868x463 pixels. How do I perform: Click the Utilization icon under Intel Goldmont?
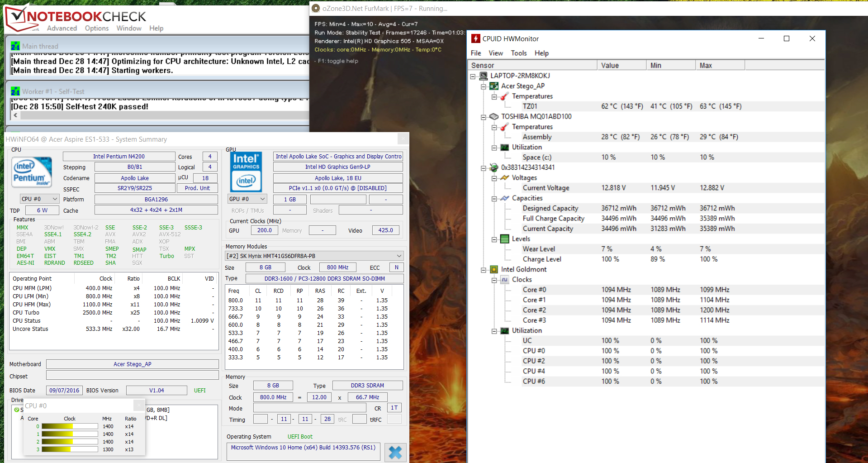coord(505,331)
